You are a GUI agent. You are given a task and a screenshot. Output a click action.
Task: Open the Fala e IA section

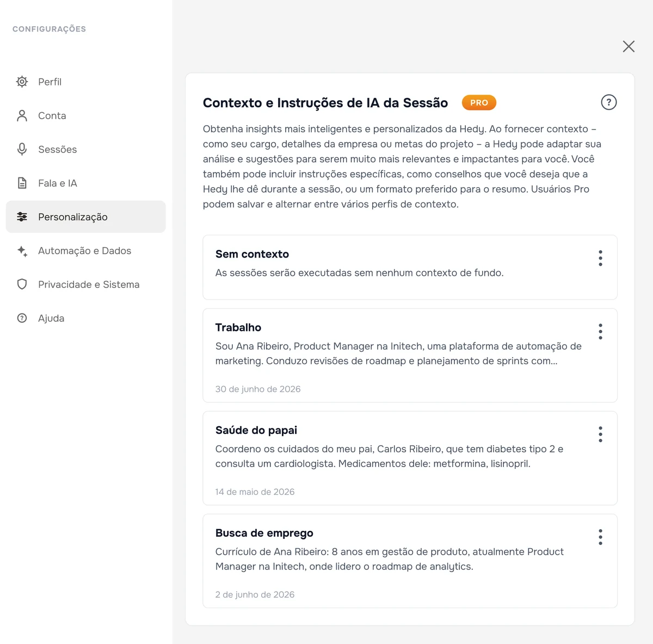tap(85, 183)
